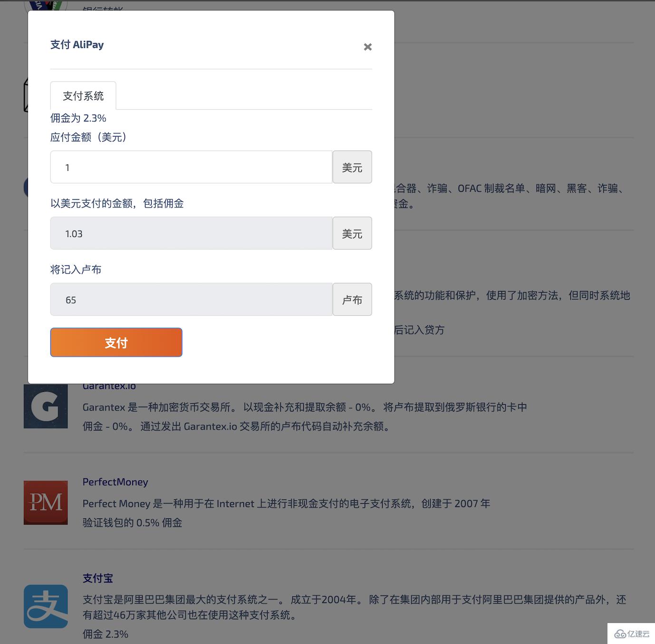655x644 pixels.
Task: Open the PerfectMoney link
Action: pyautogui.click(x=115, y=482)
